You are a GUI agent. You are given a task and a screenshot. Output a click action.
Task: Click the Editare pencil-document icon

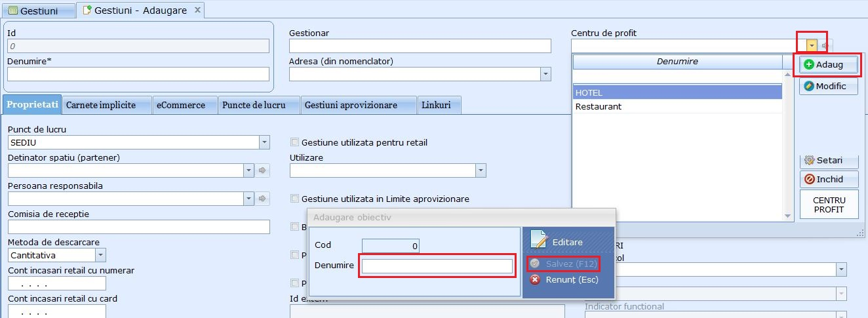539,241
